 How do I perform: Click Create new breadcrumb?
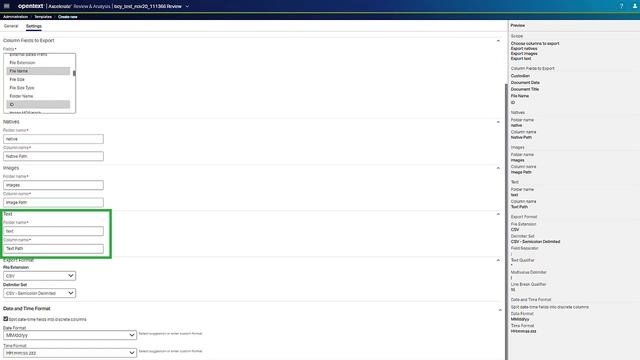click(68, 17)
